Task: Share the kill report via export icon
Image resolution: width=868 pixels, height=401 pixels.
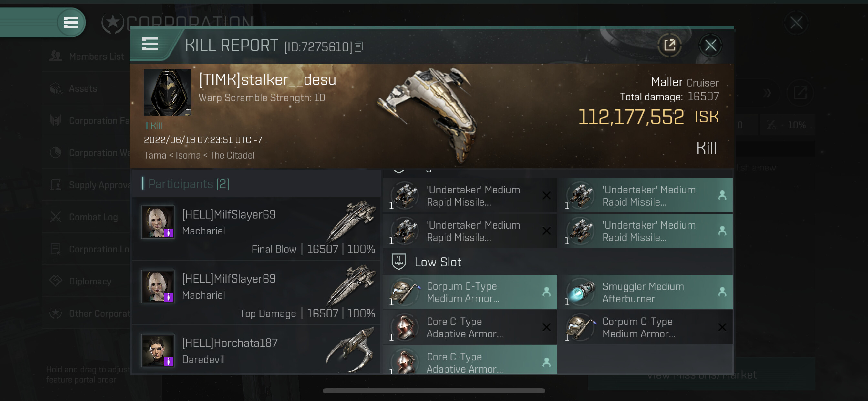Action: coord(669,45)
